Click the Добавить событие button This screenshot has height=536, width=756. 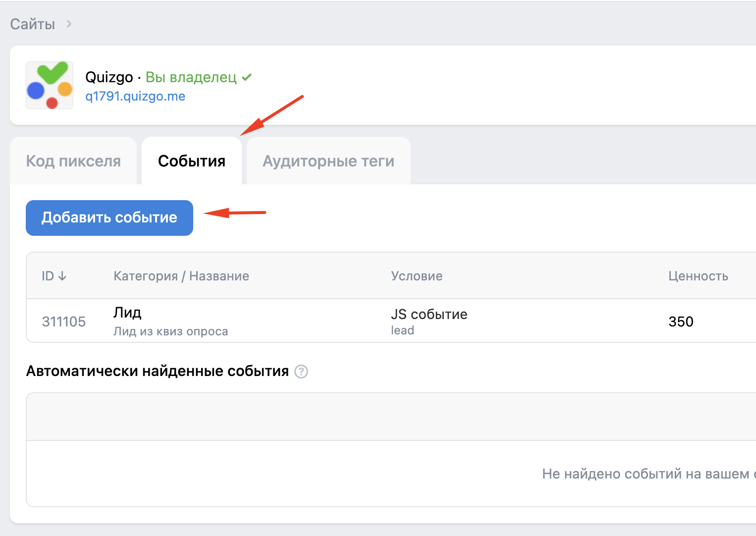point(109,218)
